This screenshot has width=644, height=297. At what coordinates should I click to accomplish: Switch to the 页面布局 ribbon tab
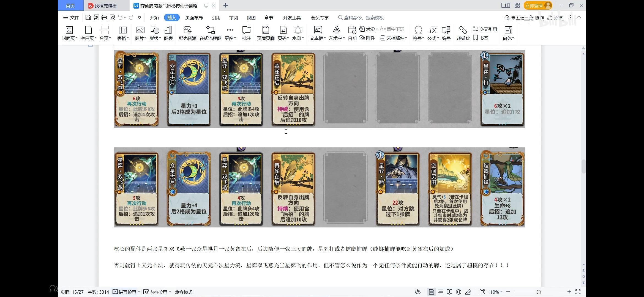click(x=194, y=18)
